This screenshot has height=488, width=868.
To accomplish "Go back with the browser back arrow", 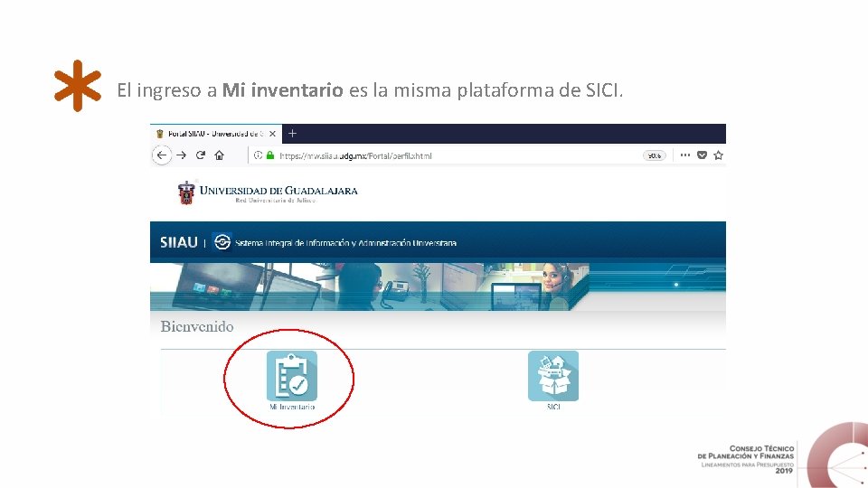I will click(161, 155).
